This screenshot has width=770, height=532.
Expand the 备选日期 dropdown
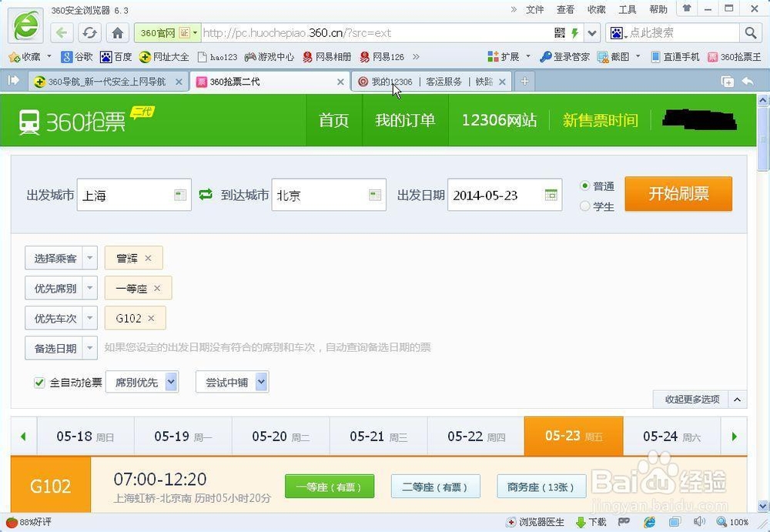point(90,348)
